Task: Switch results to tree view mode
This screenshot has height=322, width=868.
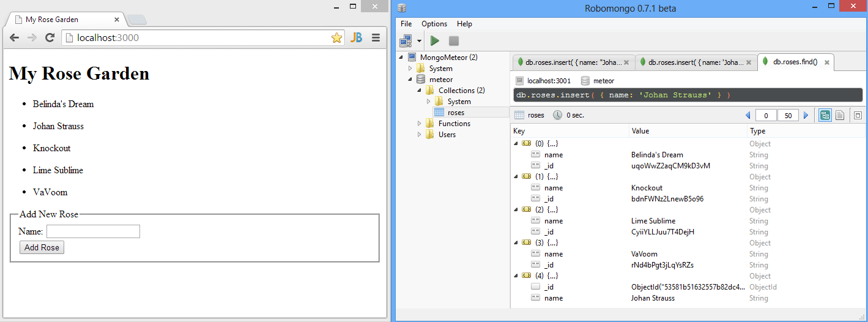Action: 825,115
